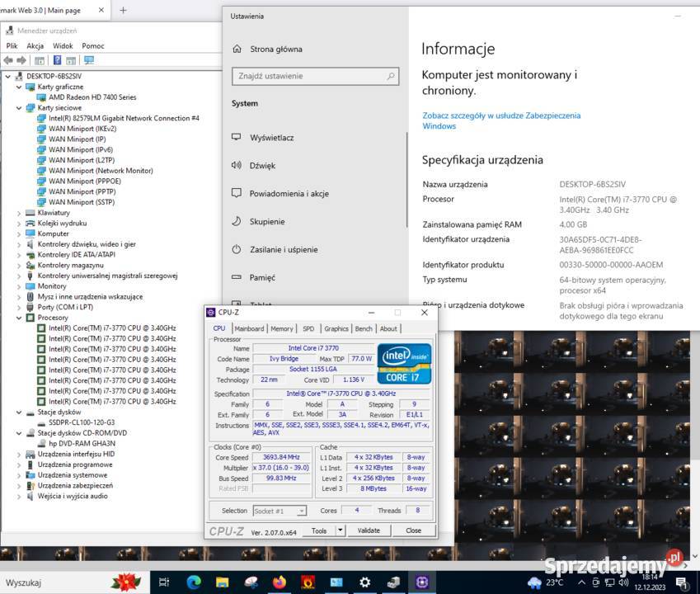Expand Urządzenia systemowe category
This screenshot has height=594, width=700.
(19, 475)
